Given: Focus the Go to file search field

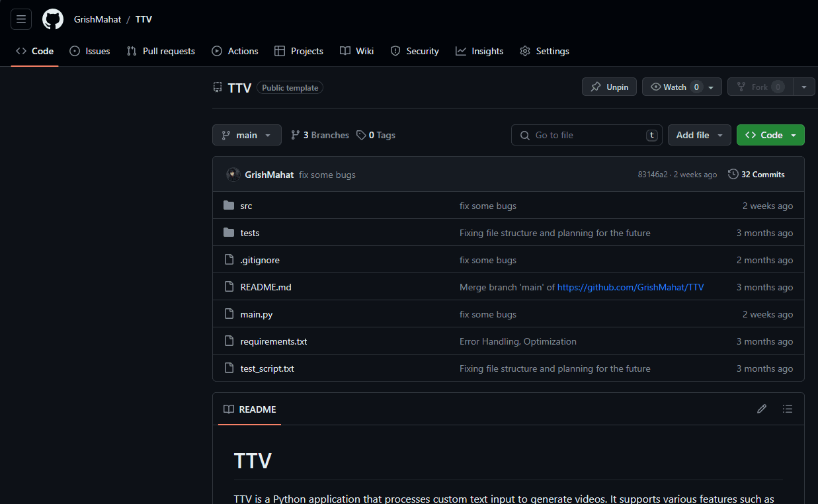Looking at the screenshot, I should (x=587, y=135).
